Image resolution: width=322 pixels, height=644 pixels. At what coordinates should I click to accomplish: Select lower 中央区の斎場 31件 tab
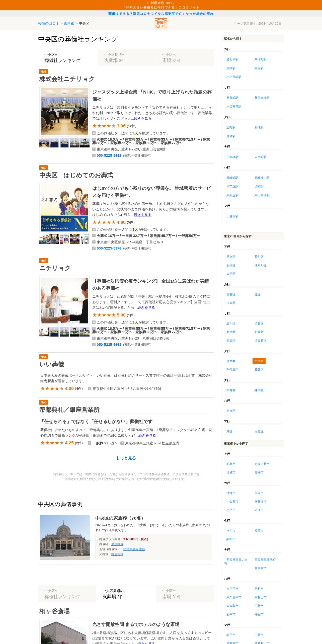185,594
